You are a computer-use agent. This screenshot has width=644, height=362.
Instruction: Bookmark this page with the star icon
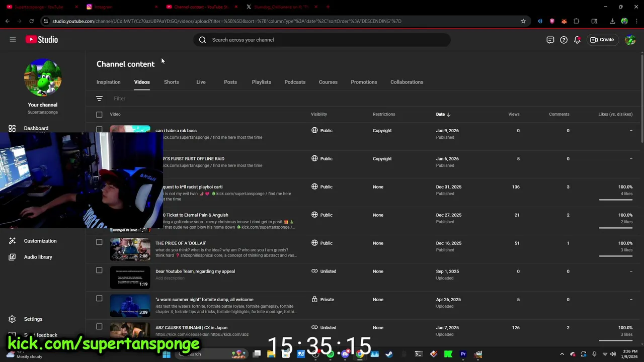(523, 21)
